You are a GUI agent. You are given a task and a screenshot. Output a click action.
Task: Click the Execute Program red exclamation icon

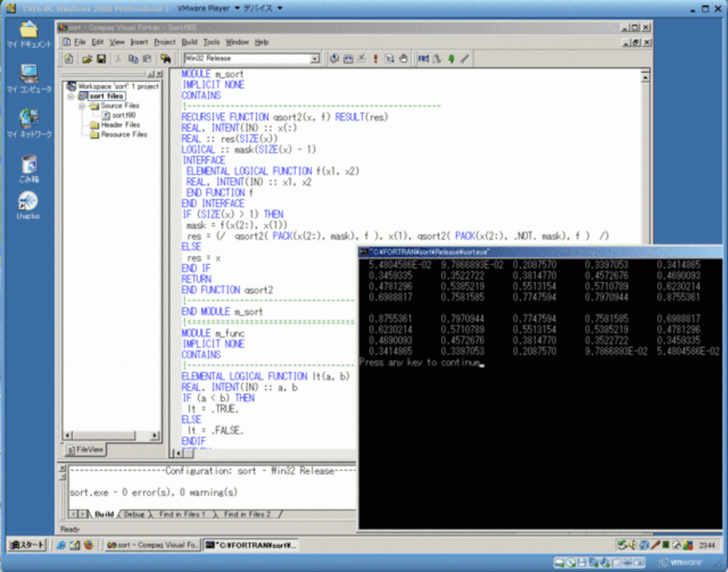376,58
